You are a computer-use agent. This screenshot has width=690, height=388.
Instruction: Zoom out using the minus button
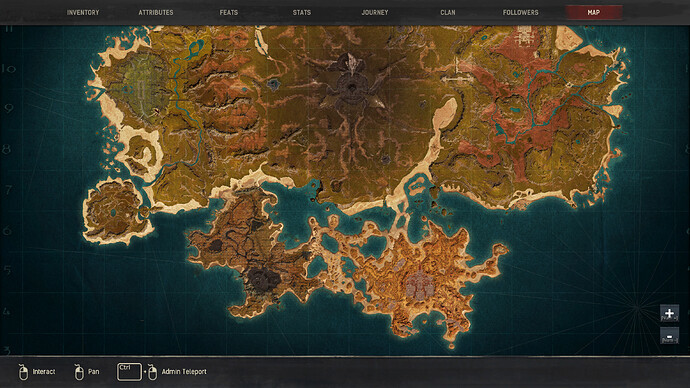point(669,336)
